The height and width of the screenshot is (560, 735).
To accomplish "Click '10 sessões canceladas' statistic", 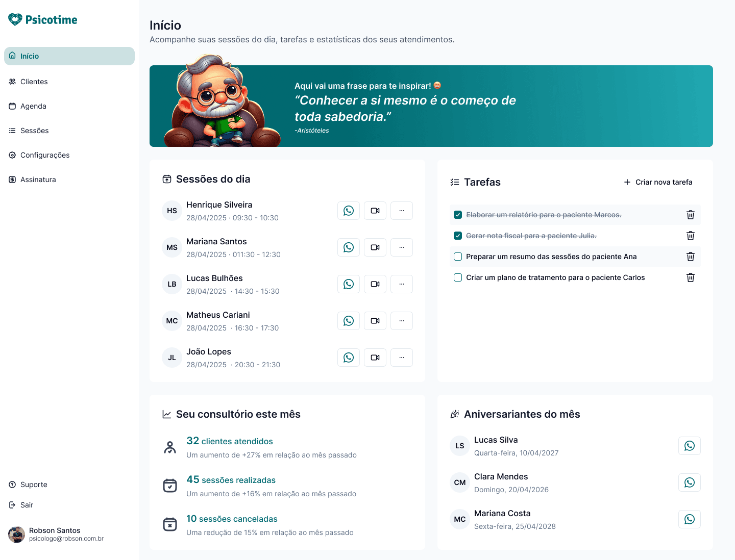I will tap(232, 518).
